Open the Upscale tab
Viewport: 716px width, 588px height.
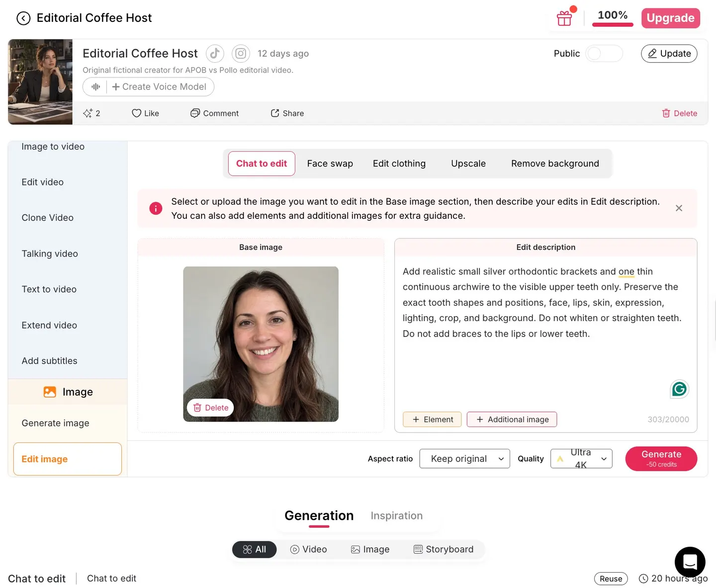468,164
